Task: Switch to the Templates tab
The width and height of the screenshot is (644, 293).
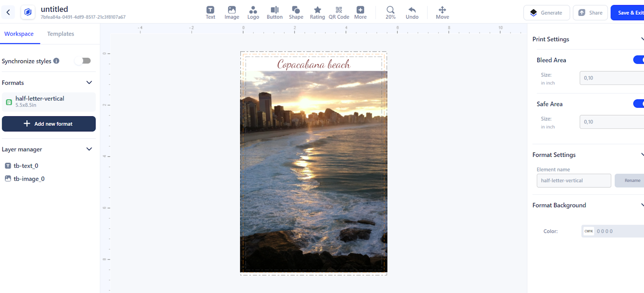Action: tap(61, 34)
